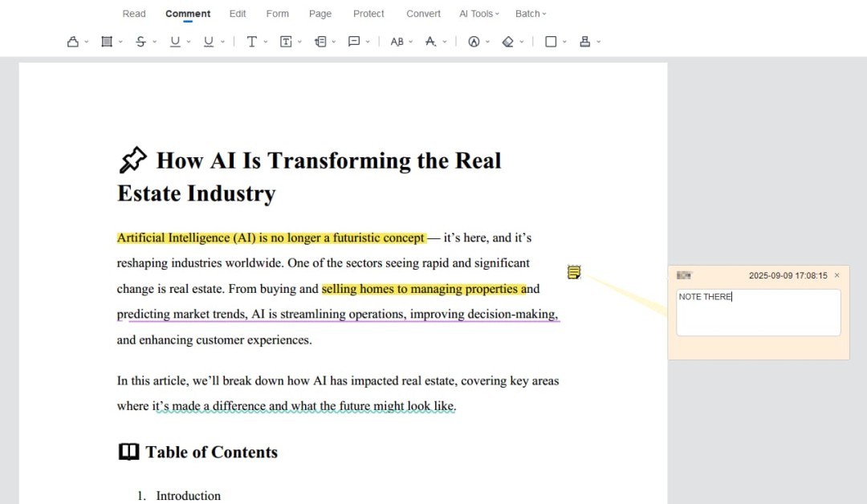This screenshot has height=504, width=867.
Task: Open the Protect tab
Action: pyautogui.click(x=368, y=14)
